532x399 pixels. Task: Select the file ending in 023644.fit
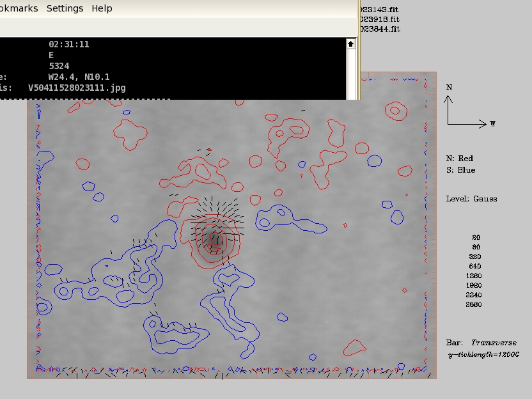tap(379, 29)
